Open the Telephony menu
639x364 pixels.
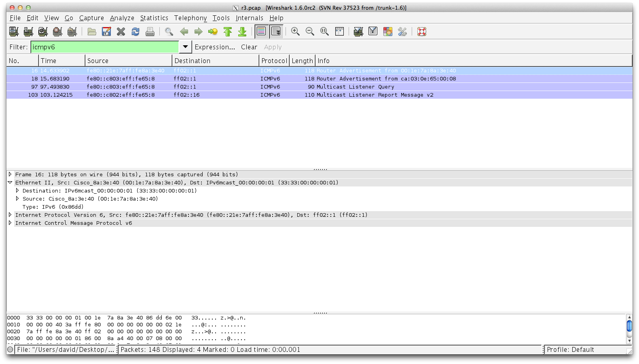(190, 18)
